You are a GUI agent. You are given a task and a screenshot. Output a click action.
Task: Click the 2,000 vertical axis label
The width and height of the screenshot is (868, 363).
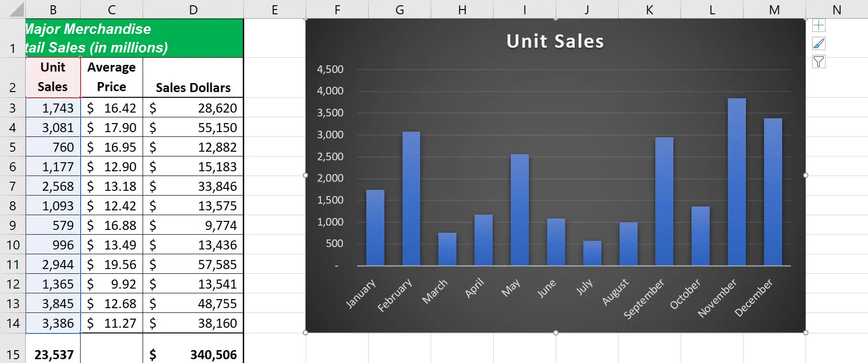[x=330, y=178]
